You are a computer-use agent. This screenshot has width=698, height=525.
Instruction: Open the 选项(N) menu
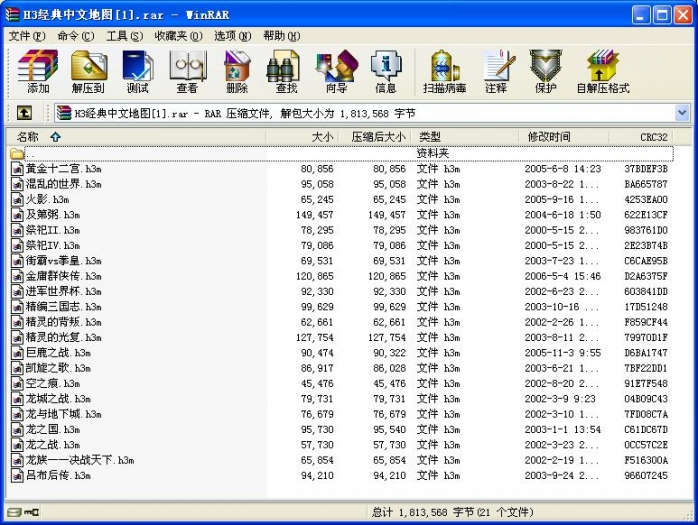coord(232,36)
